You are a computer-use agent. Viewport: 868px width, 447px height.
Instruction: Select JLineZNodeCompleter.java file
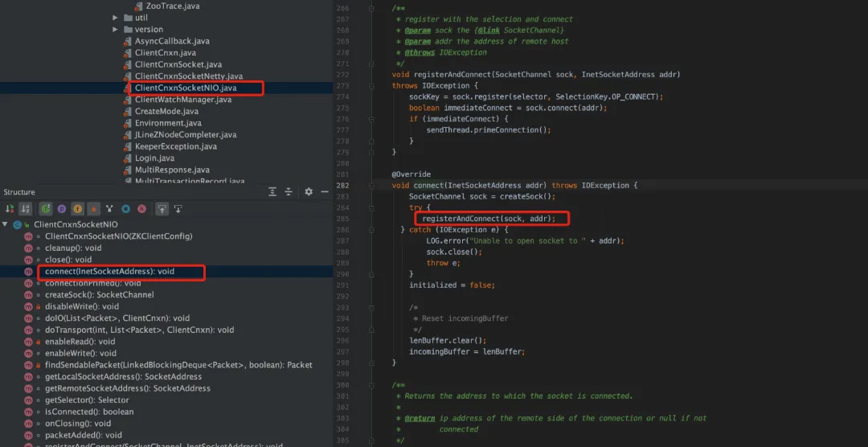(x=186, y=134)
